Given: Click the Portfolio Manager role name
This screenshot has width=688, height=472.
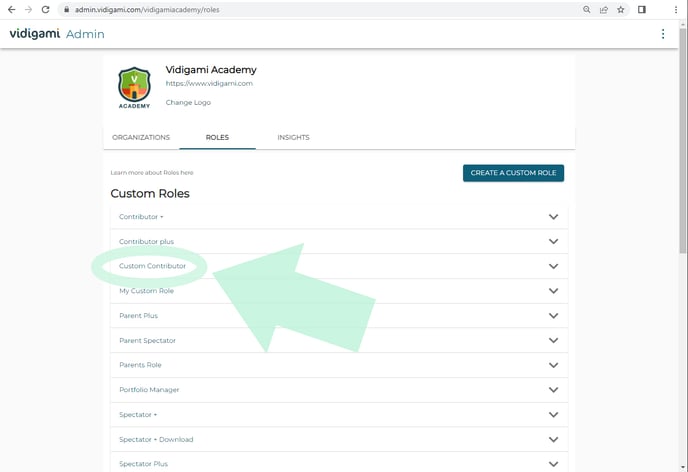Looking at the screenshot, I should [x=149, y=390].
